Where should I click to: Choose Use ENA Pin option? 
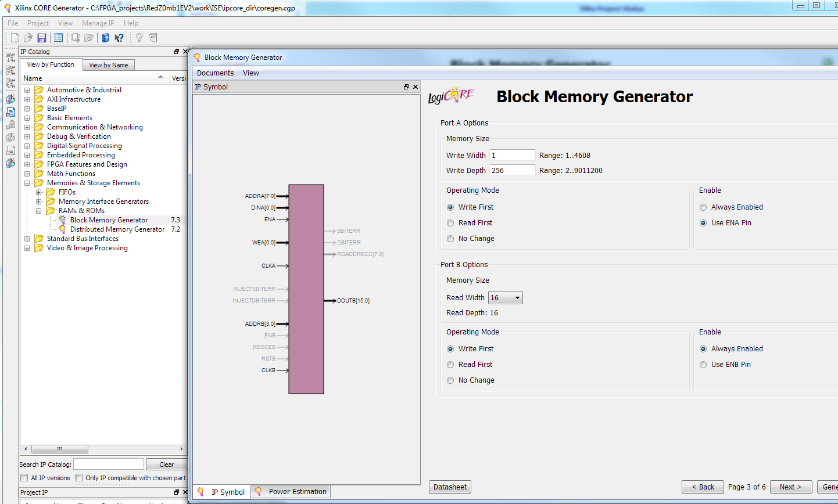pos(703,223)
